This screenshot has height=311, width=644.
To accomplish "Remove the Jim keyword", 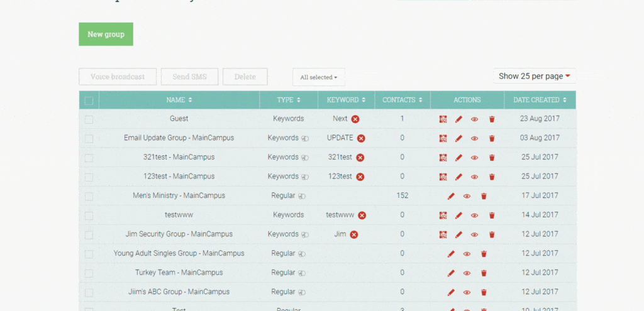I will 354,235.
